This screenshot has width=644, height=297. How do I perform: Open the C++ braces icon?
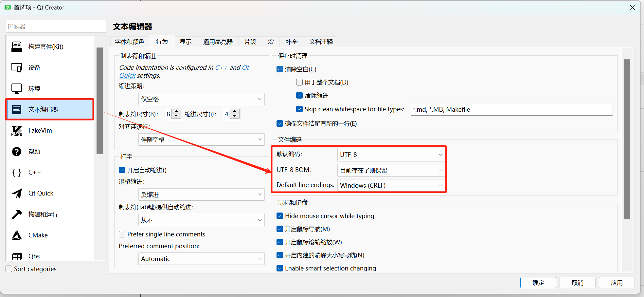(17, 173)
